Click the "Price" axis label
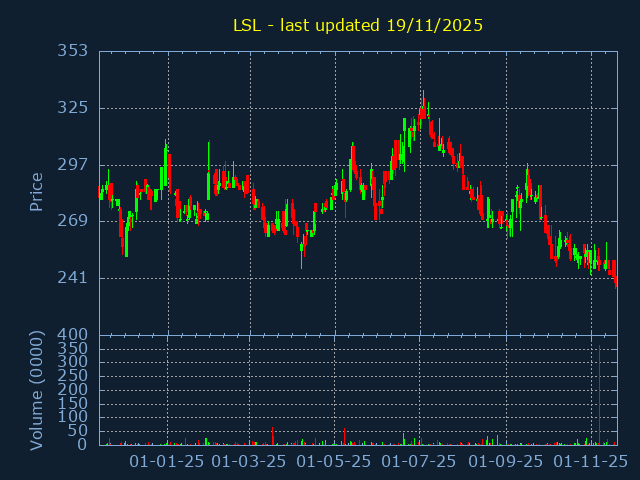Screen dimensions: 640x480 36,191
